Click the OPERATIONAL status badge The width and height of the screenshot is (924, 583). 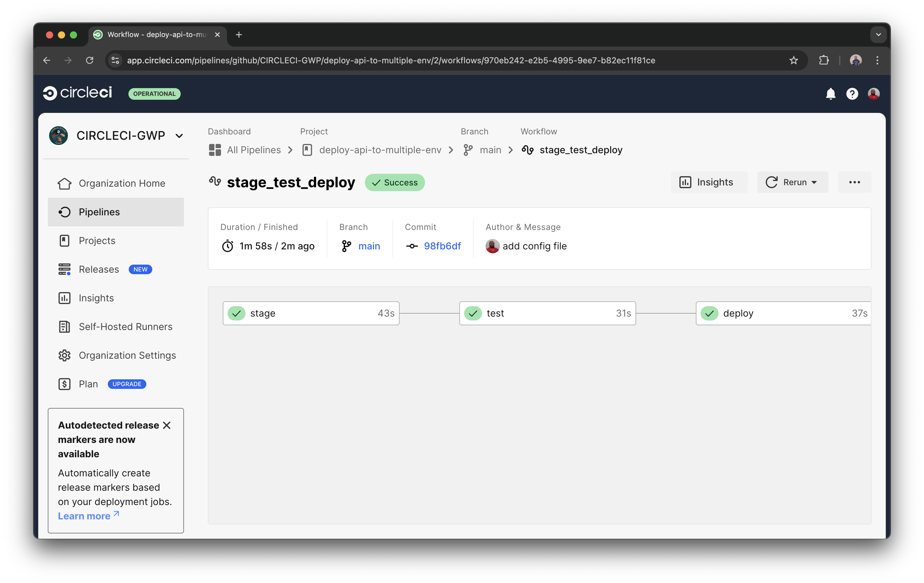[154, 94]
